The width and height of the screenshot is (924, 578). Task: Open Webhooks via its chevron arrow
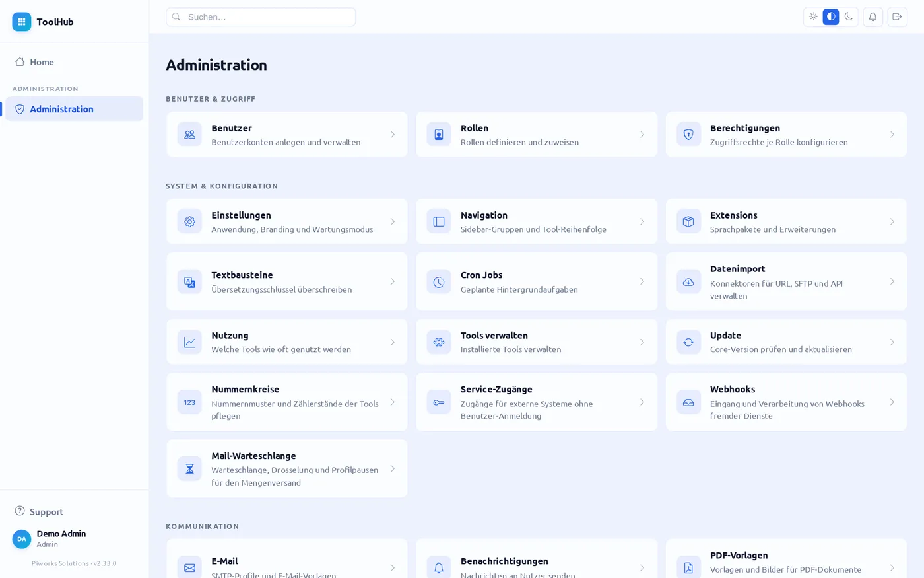point(892,402)
